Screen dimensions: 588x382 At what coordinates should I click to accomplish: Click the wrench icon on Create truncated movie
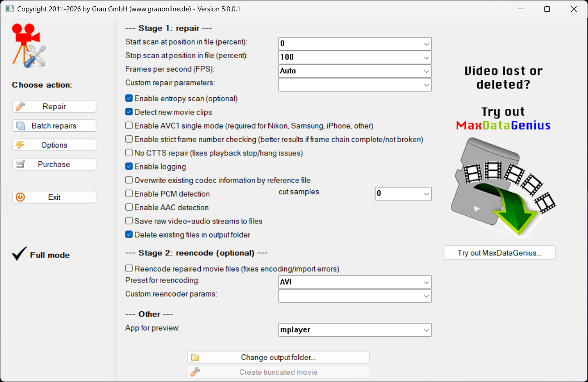(195, 372)
